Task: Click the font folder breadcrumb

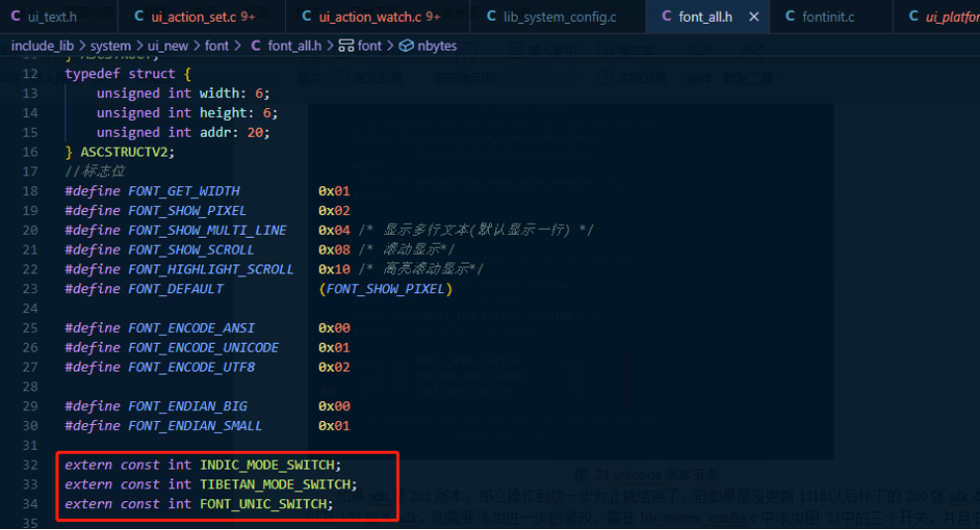Action: (217, 46)
